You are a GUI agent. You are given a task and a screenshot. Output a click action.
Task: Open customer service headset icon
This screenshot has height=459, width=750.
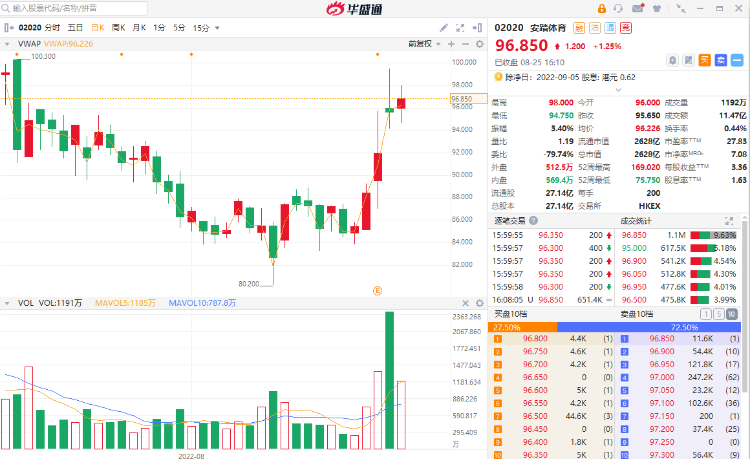[x=618, y=9]
